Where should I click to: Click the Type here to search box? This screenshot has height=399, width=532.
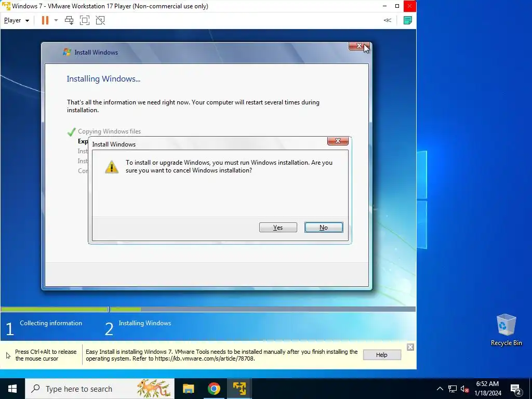pyautogui.click(x=100, y=389)
